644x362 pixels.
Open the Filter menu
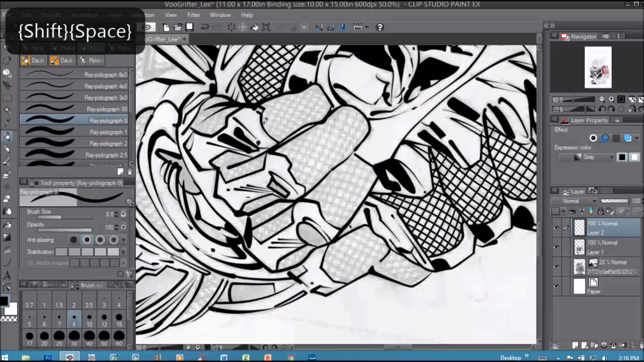194,15
